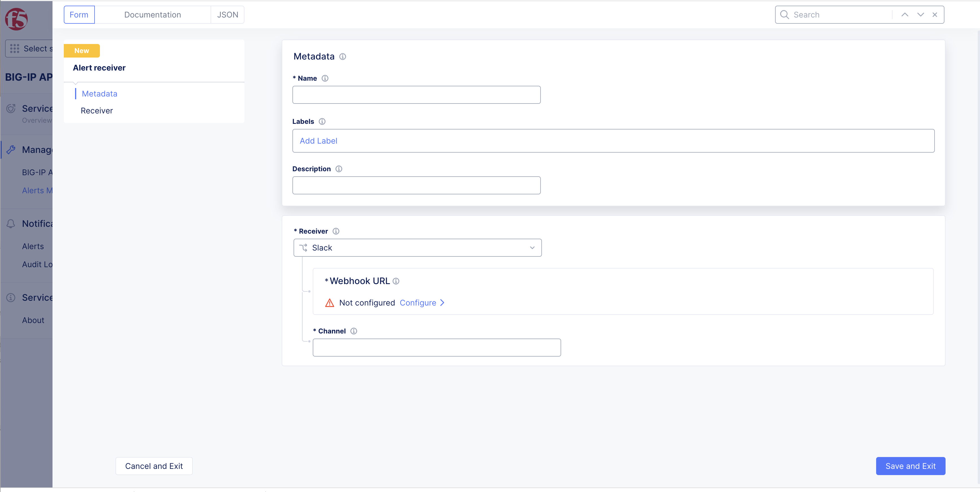Switch to the Form tab
This screenshot has height=492, width=980.
point(79,15)
